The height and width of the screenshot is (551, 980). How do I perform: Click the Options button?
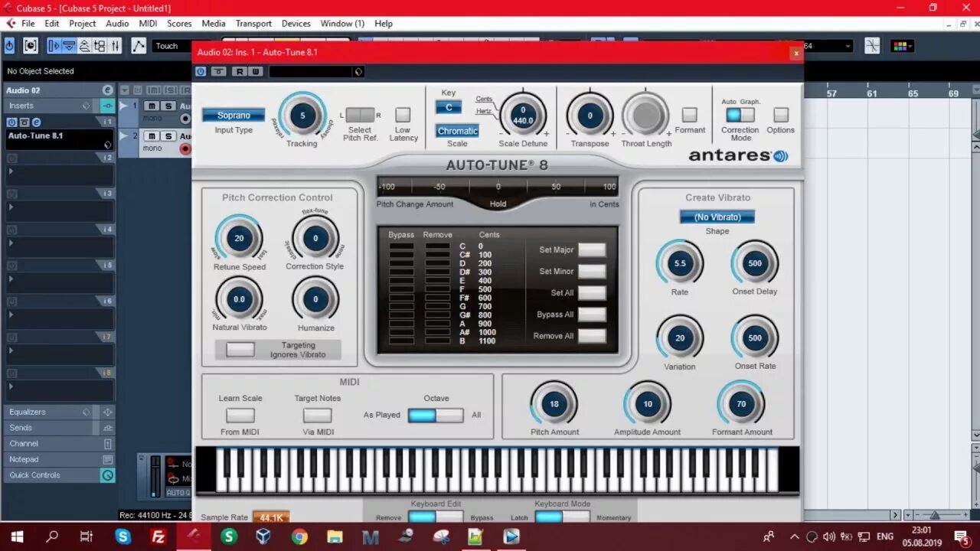point(781,115)
